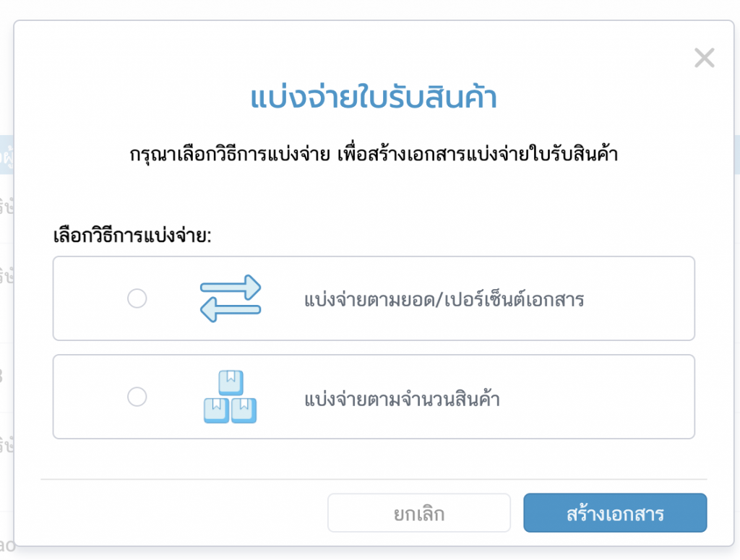Click empty space right of the จำนวนสินค้า label
The image size is (740, 560).
[x=600, y=398]
